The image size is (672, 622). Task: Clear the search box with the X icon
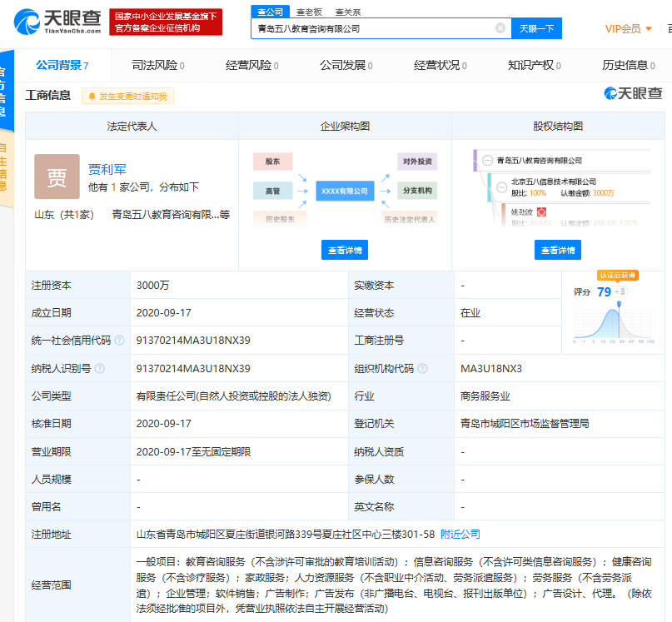tap(500, 28)
